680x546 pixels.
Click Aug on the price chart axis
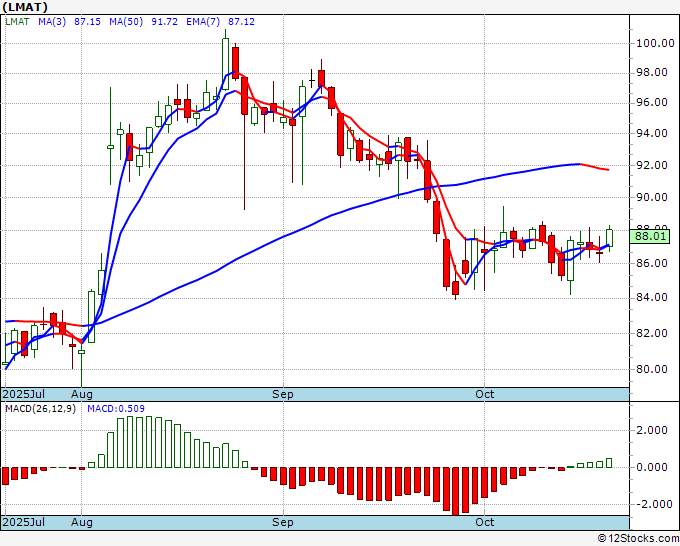coord(82,395)
